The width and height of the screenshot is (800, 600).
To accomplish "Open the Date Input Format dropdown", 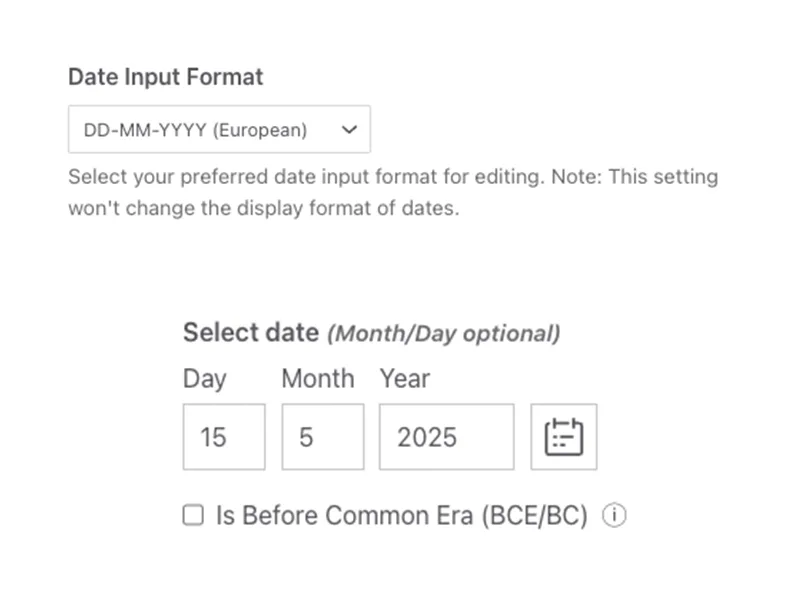I will tap(218, 128).
